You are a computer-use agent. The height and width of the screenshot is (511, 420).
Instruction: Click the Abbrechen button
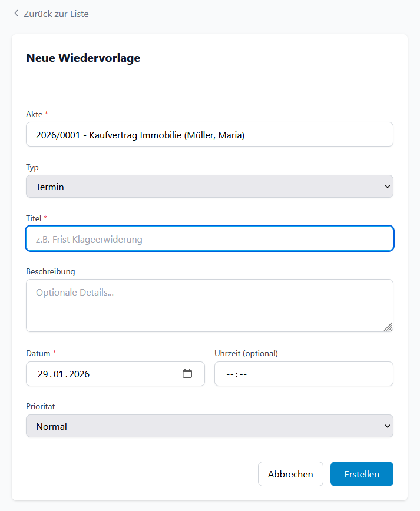290,473
